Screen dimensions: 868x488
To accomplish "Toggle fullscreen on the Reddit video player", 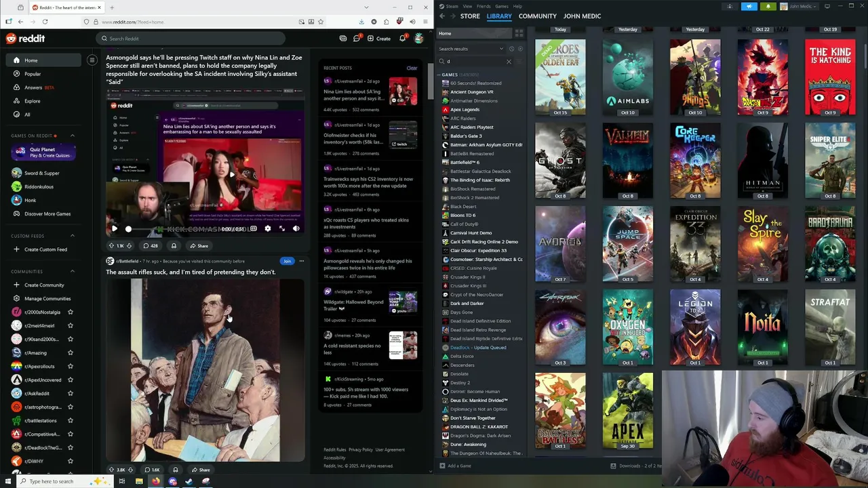I will tap(281, 228).
